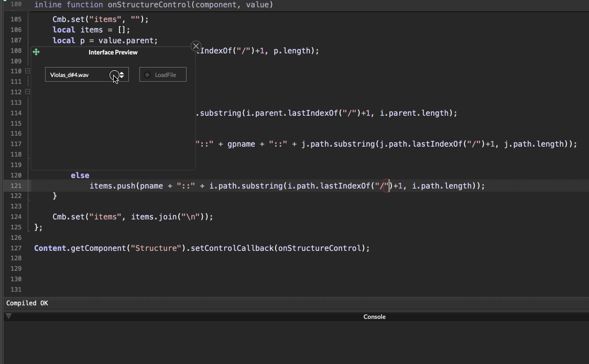
Task: Click the Interface Preview title
Action: point(113,52)
